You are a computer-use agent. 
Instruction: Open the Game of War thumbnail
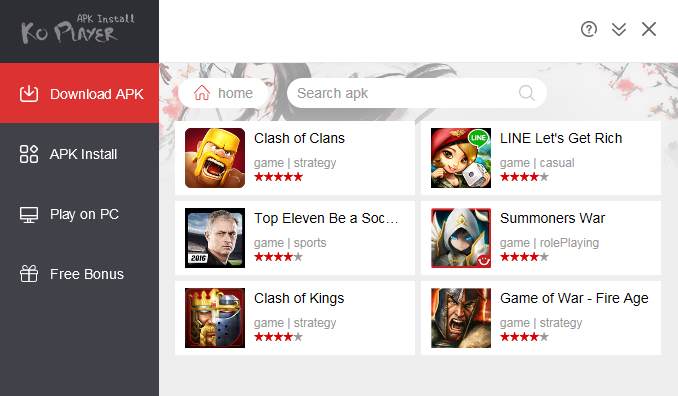(x=461, y=318)
